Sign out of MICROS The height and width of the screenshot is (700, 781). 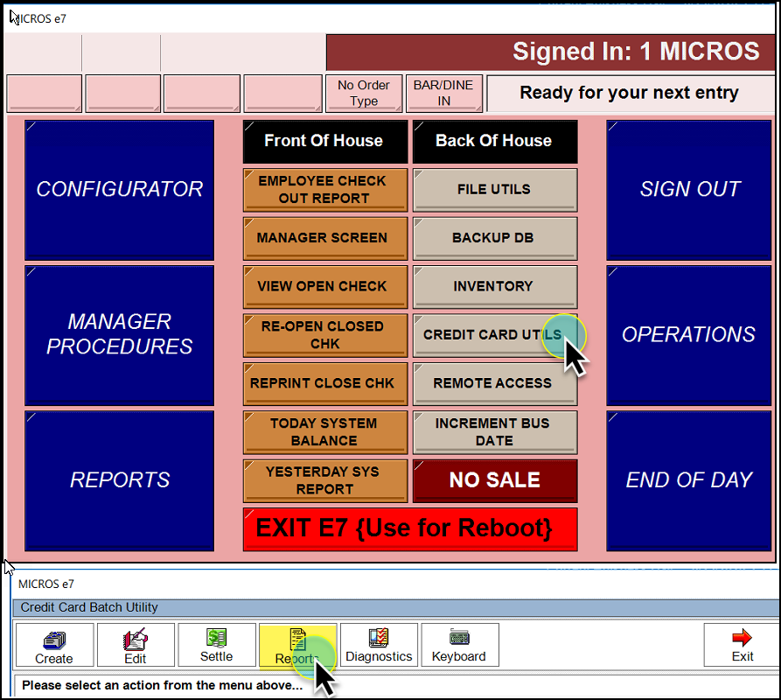[690, 189]
